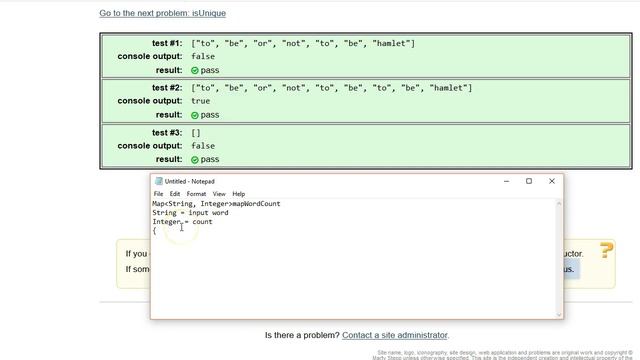Screen dimensions: 640x360
Task: Click the green pass icon for test #3
Action: pos(195,160)
